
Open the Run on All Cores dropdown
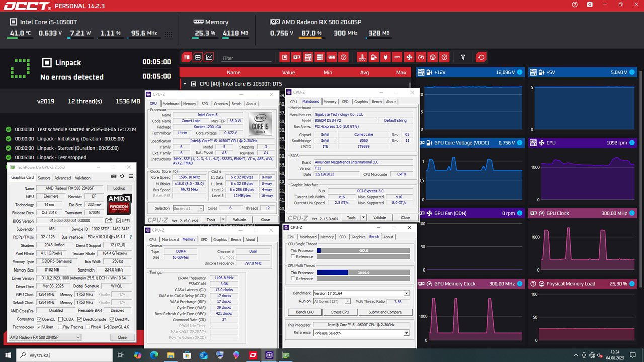[332, 301]
